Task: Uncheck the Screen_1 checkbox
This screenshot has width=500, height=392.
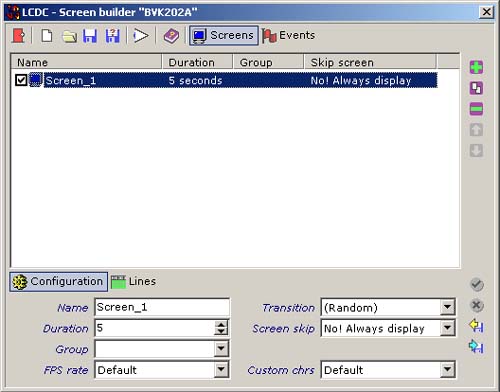Action: pos(21,80)
